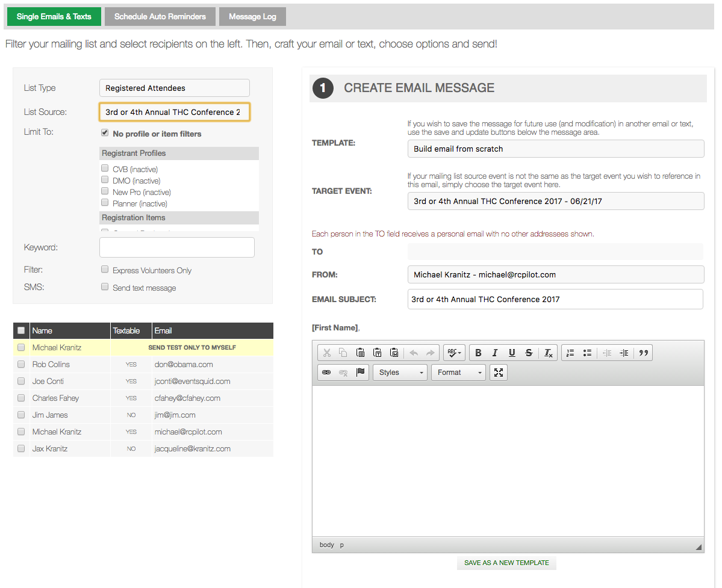Image resolution: width=722 pixels, height=588 pixels.
Task: Select the checkbox for Joe Conti
Action: coord(21,381)
